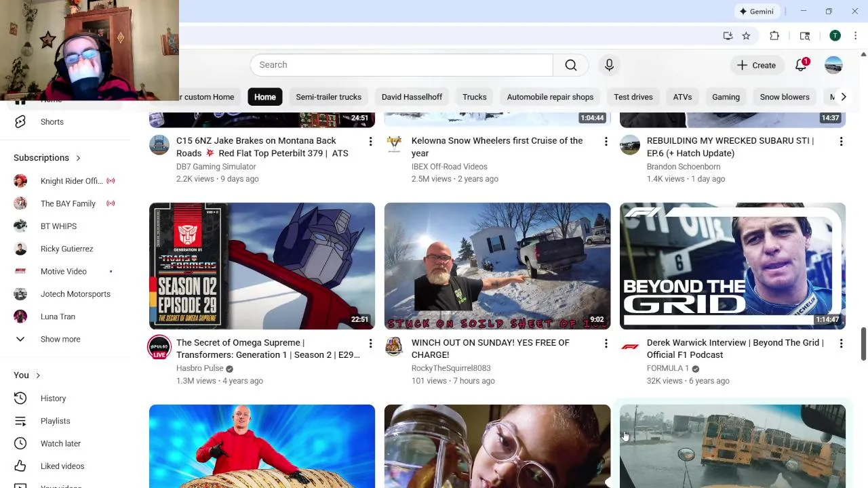Select the Snow blowers chip

tap(785, 97)
